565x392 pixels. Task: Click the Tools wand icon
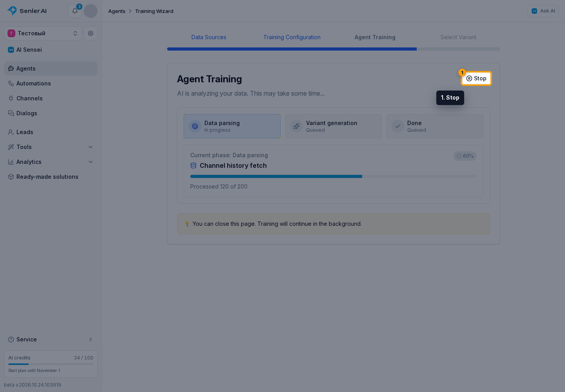pyautogui.click(x=11, y=147)
